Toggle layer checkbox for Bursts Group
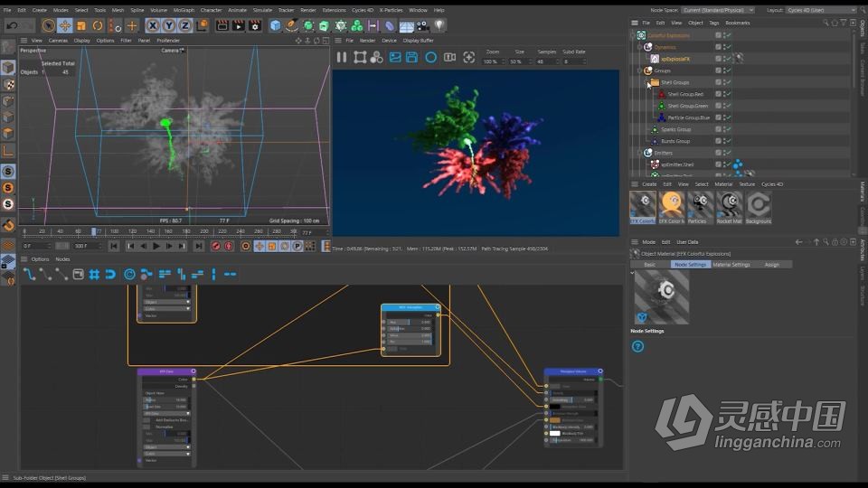Image resolution: width=868 pixels, height=488 pixels. [x=718, y=141]
